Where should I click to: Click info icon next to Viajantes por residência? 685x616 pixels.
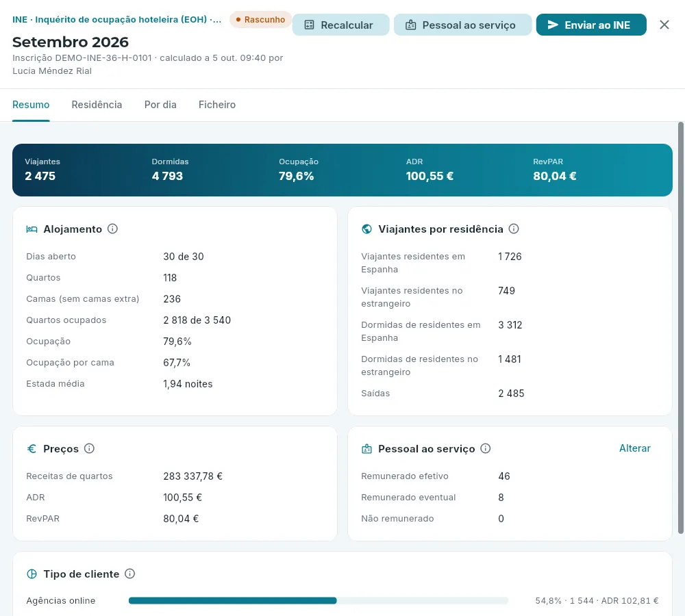514,229
